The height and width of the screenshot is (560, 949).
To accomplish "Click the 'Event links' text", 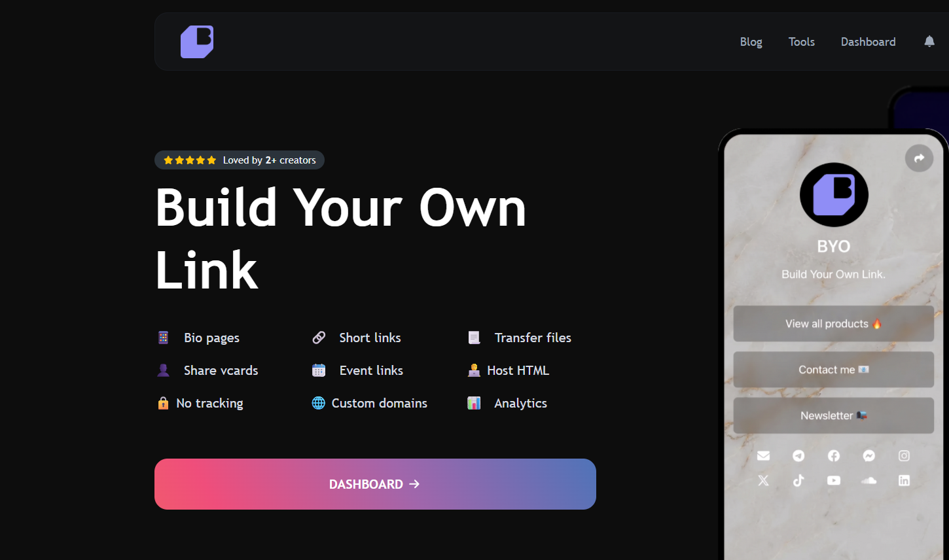I will (371, 370).
